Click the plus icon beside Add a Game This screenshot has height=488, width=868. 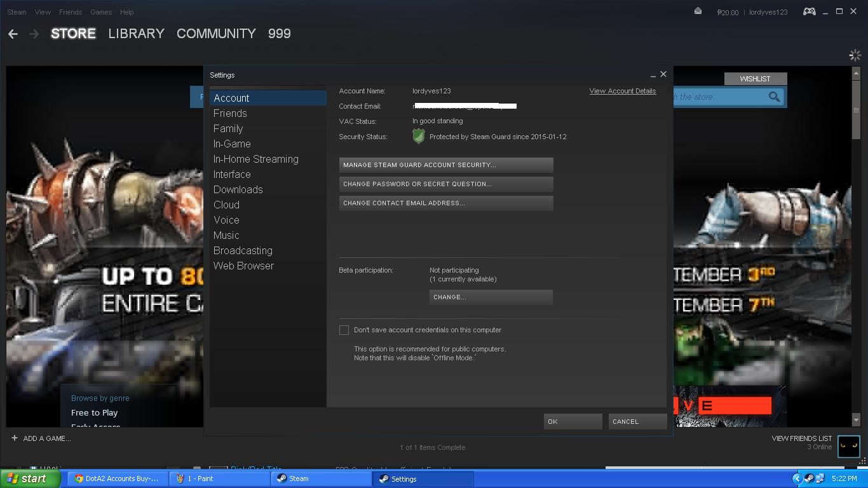pyautogui.click(x=14, y=438)
